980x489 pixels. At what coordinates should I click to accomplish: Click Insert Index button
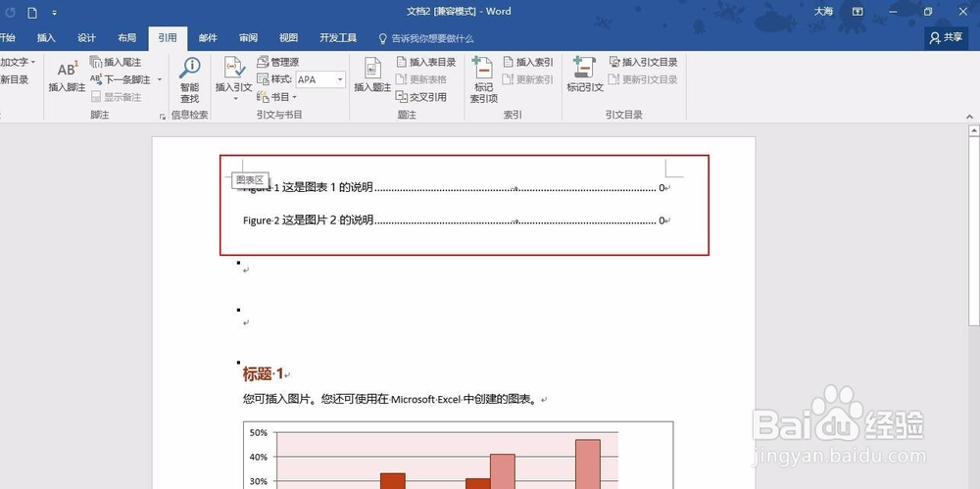coord(528,62)
